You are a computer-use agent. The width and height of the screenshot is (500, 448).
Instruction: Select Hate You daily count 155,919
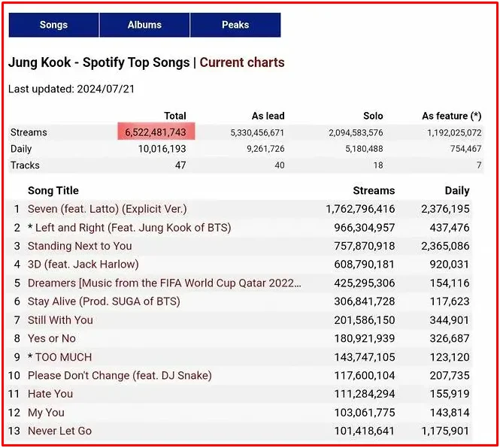point(450,394)
